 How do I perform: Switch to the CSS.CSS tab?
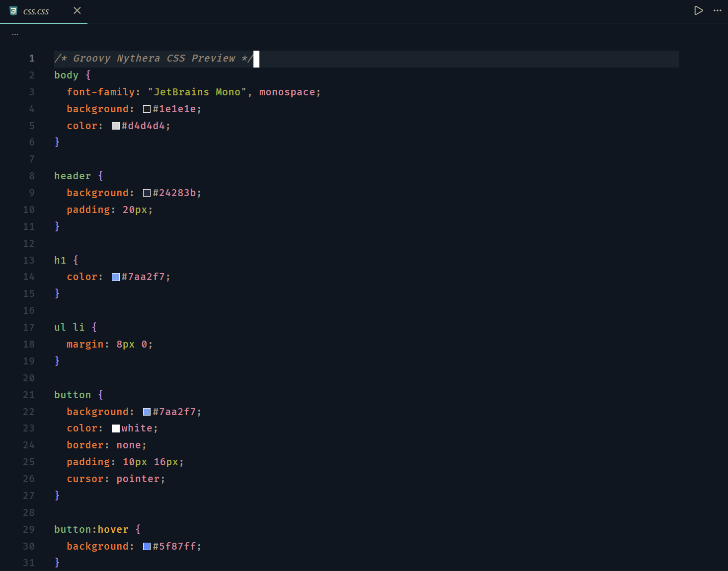click(x=36, y=11)
